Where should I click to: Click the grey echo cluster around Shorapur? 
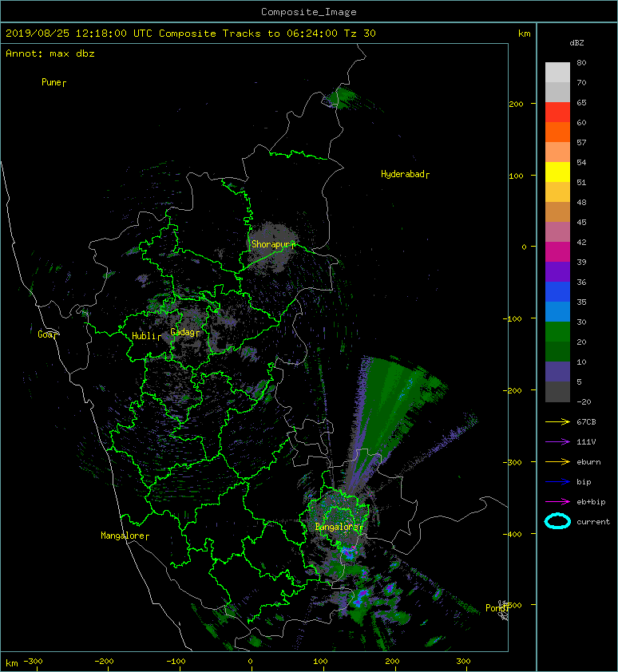click(x=271, y=247)
